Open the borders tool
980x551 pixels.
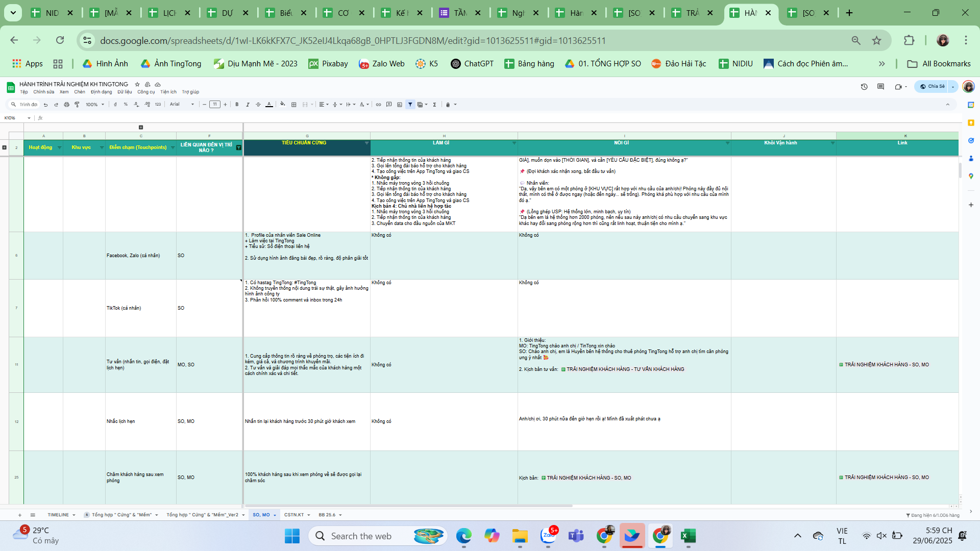pos(293,105)
